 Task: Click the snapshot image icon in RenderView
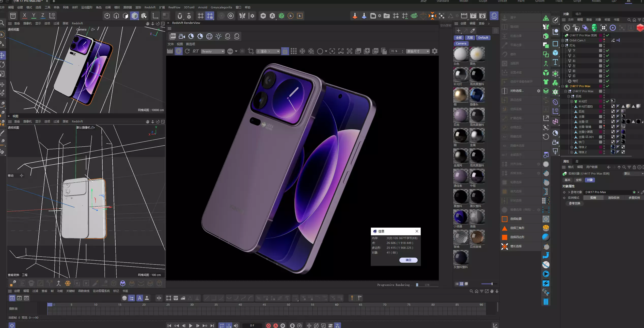tap(358, 51)
